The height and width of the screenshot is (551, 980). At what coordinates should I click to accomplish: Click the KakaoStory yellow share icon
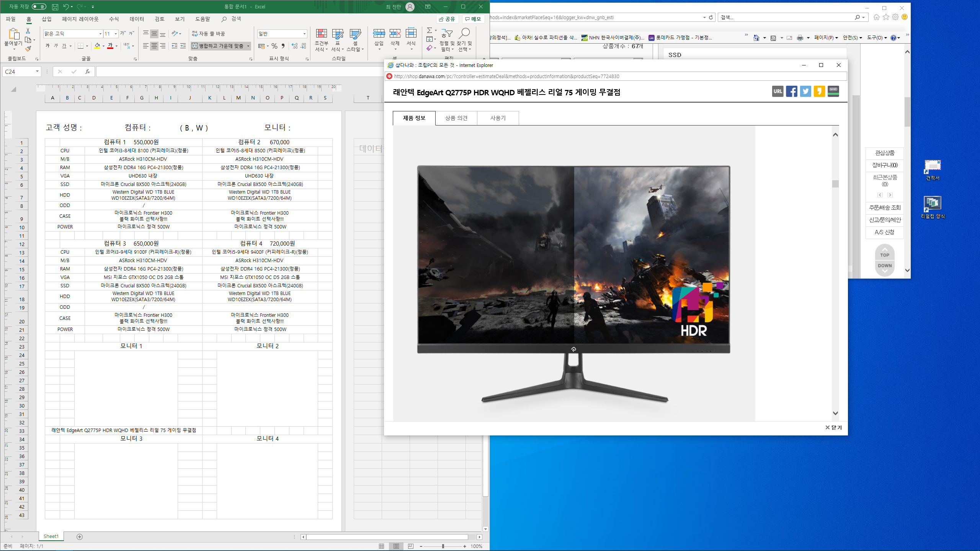[819, 91]
